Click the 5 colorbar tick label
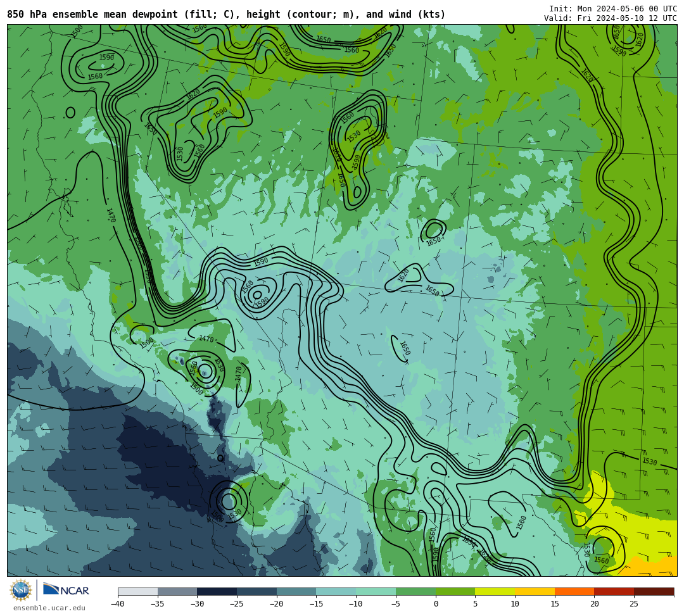The height and width of the screenshot is (616, 684). tap(475, 604)
